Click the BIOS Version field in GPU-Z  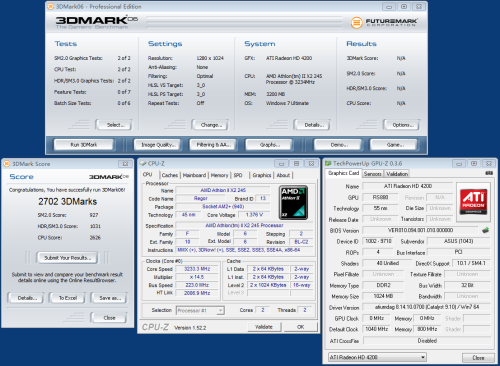pos(420,230)
